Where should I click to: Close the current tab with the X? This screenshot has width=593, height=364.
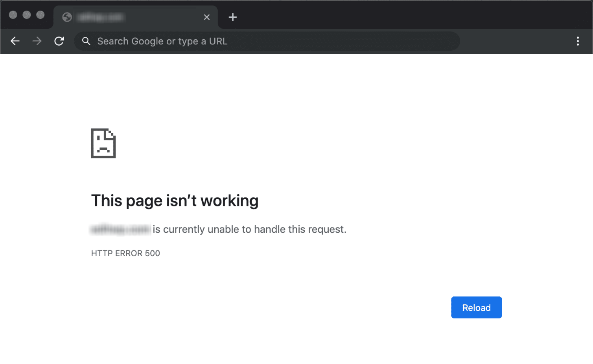point(207,17)
